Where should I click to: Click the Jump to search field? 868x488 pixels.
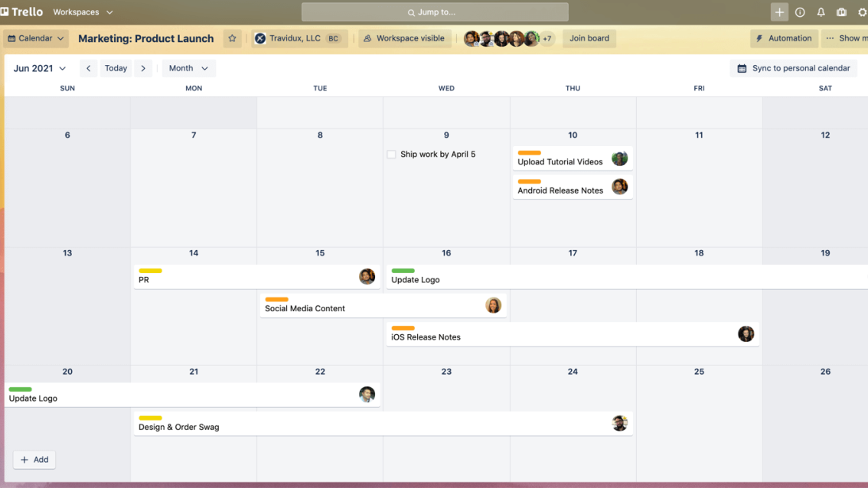435,11
